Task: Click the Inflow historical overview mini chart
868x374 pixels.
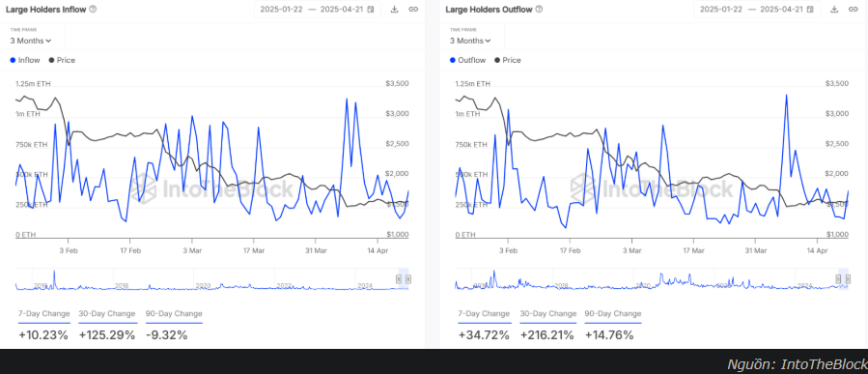Action: tap(212, 279)
